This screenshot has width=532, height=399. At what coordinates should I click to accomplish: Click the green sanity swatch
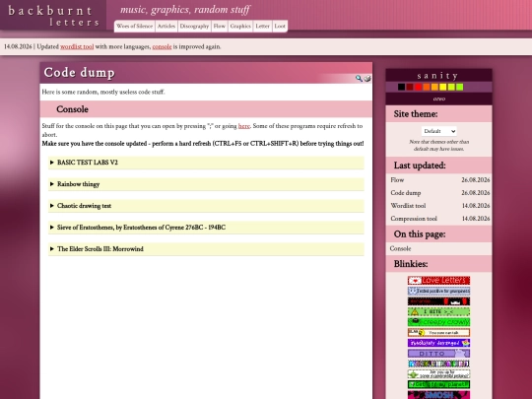tap(460, 88)
